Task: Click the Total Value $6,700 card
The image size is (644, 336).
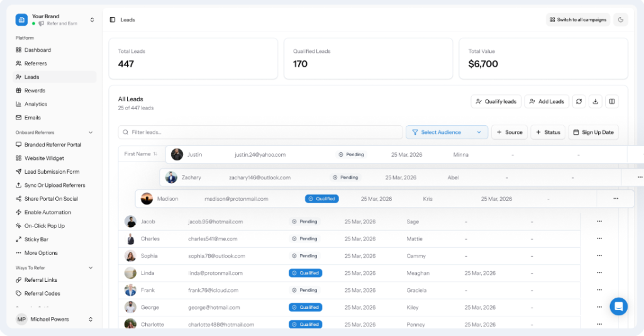Action: (543, 59)
